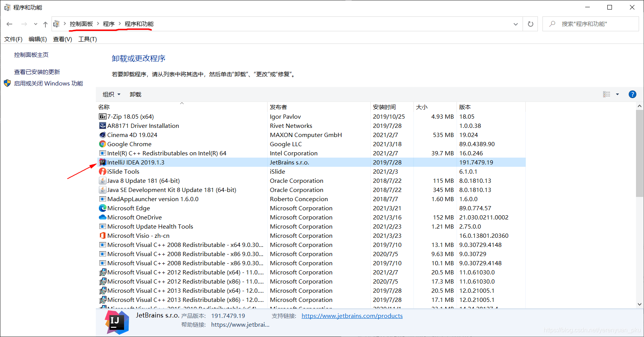Click the Microsoft Edge icon

(102, 208)
